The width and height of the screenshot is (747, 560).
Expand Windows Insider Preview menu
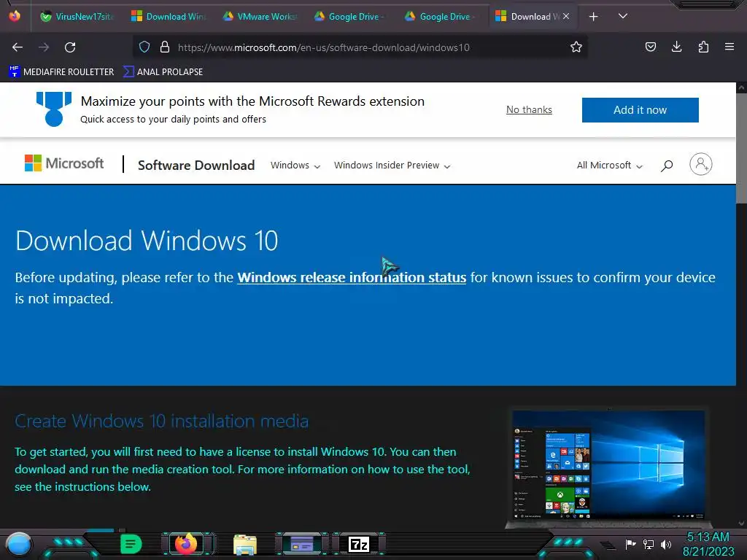392,166
